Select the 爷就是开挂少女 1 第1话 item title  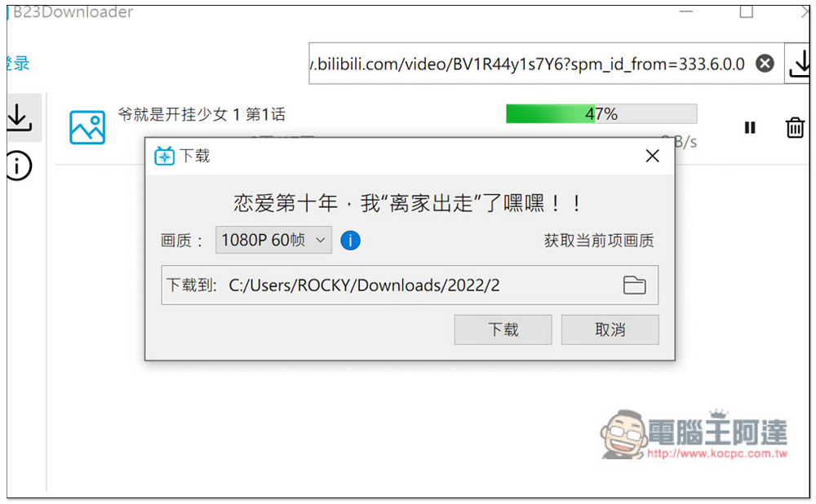pyautogui.click(x=202, y=114)
